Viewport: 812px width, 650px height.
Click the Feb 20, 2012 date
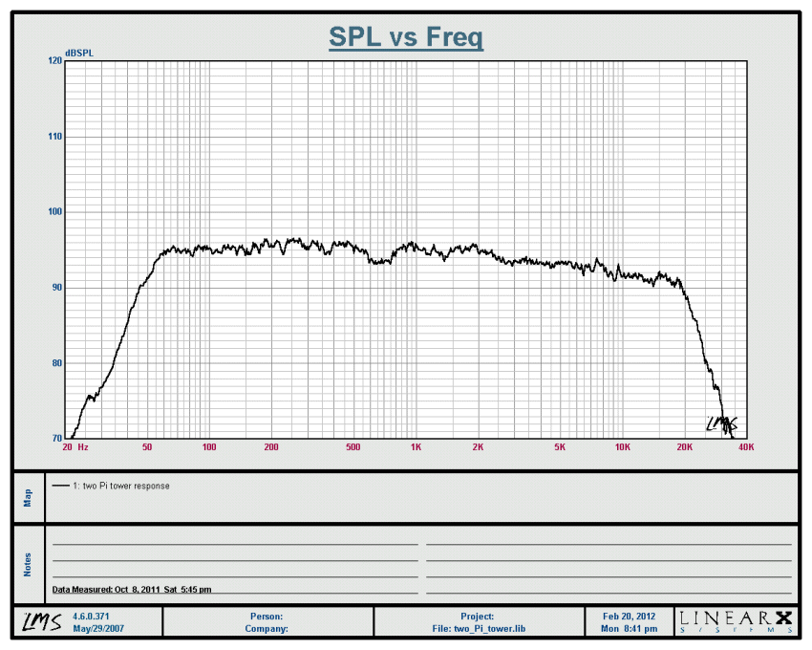(x=630, y=617)
